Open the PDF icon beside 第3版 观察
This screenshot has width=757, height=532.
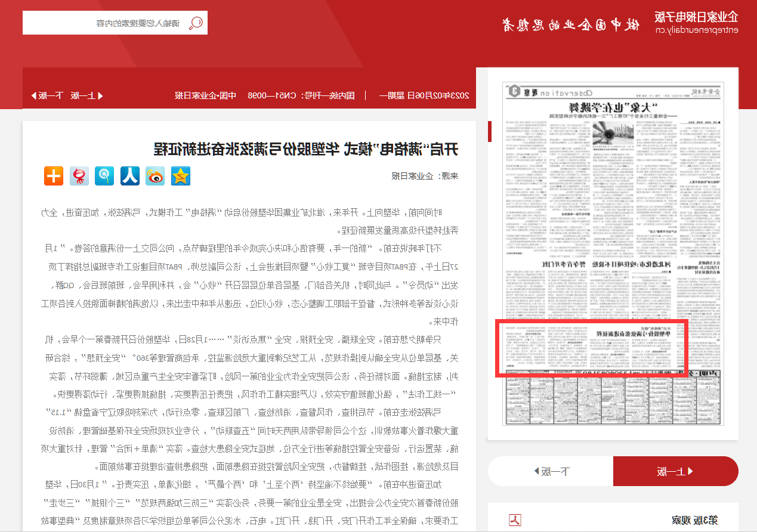point(515,520)
